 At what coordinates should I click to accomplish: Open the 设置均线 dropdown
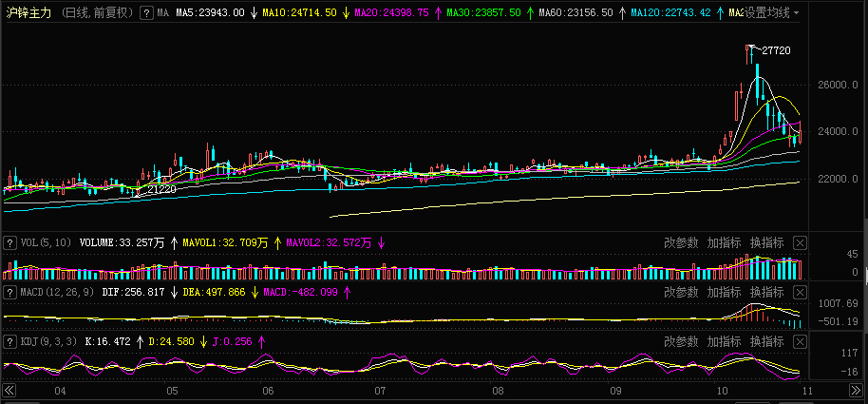click(771, 13)
